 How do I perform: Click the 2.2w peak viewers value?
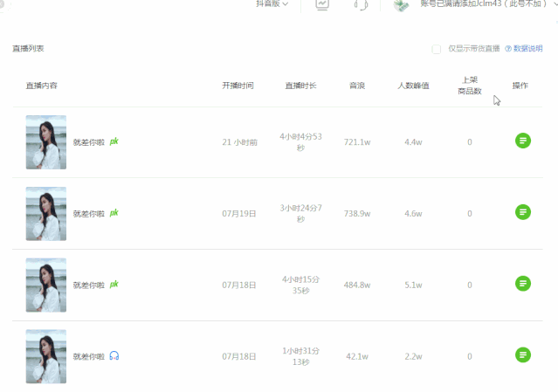coord(413,356)
